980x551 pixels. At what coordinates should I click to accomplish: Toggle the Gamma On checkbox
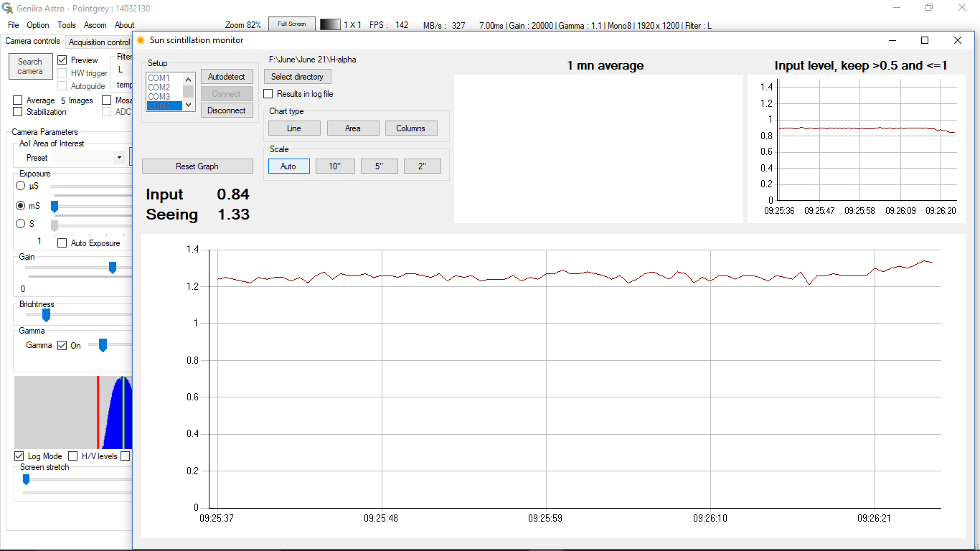[62, 346]
